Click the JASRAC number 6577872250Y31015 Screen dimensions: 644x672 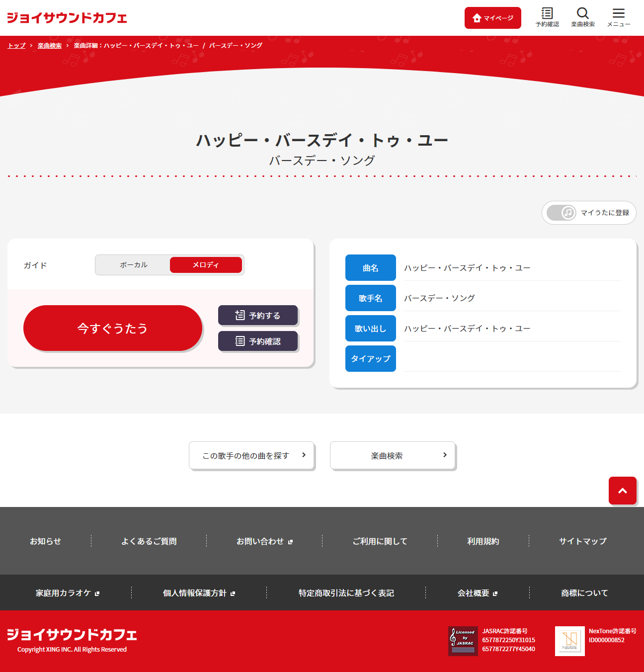coord(508,640)
